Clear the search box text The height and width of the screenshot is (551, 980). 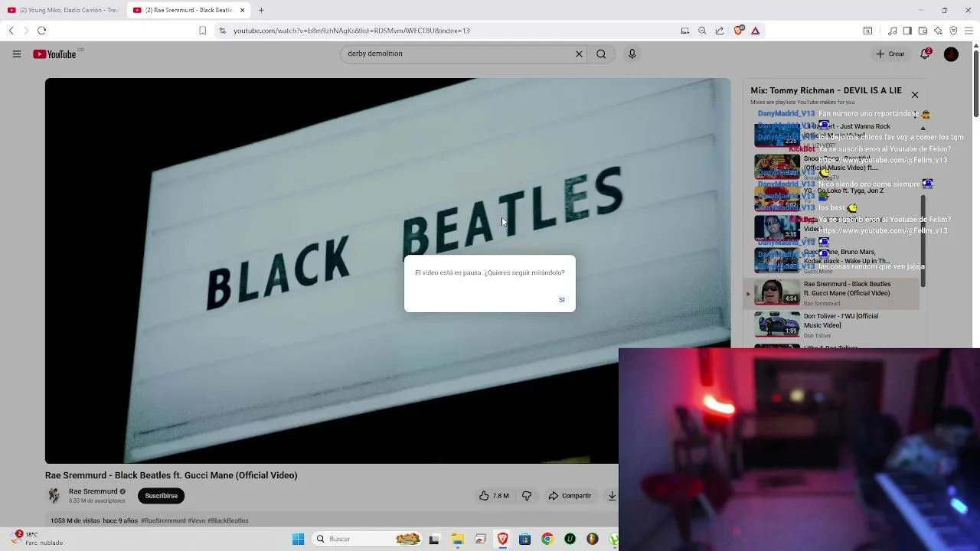(579, 54)
